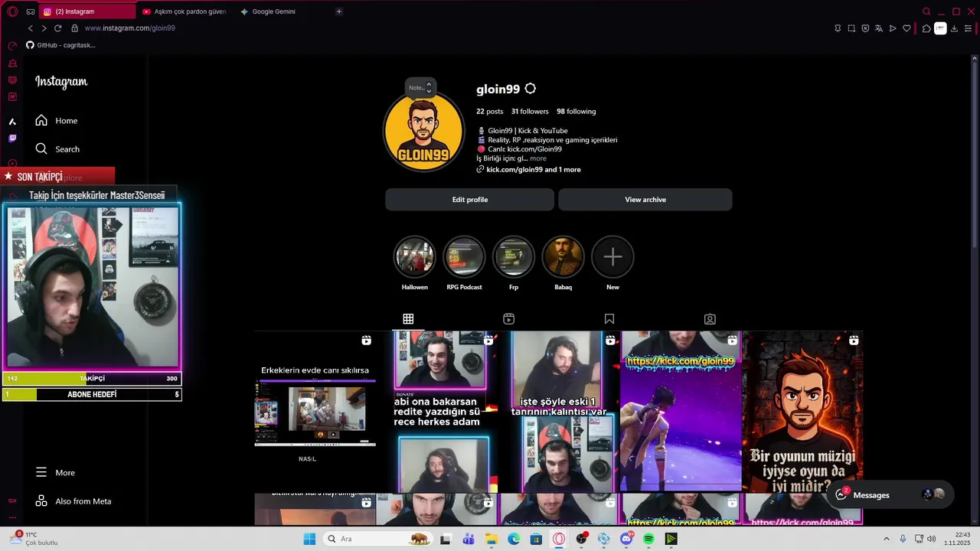Click the pin icon in address bar

tap(838, 28)
